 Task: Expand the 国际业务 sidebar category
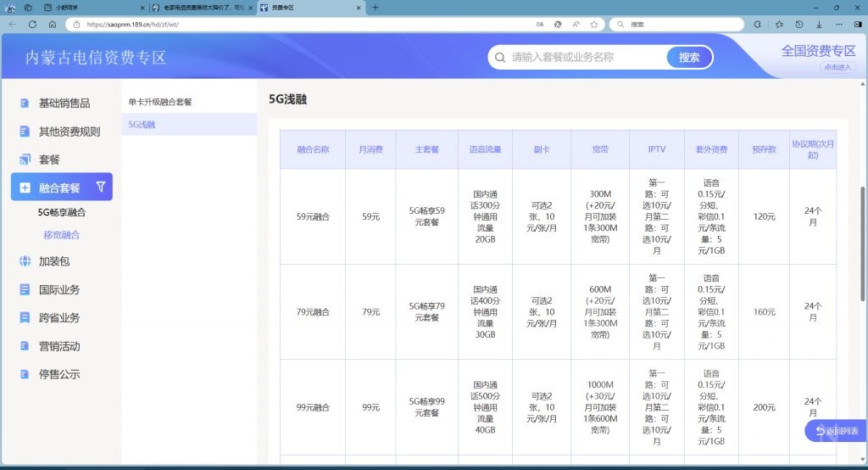(59, 289)
